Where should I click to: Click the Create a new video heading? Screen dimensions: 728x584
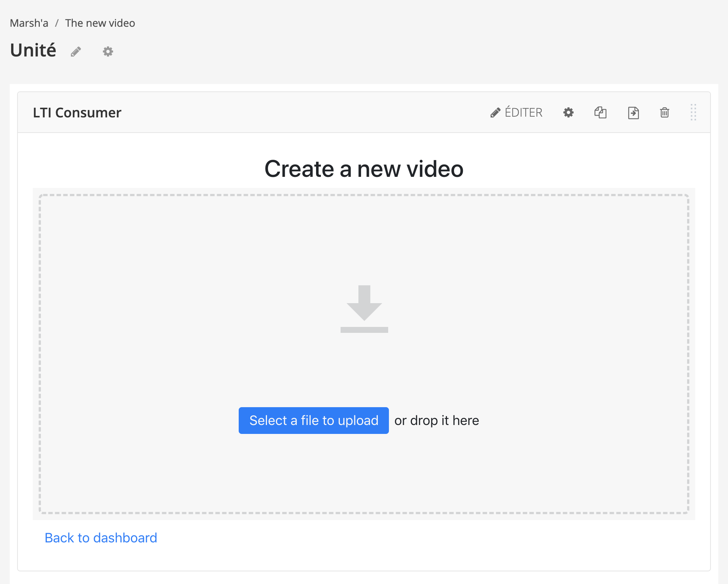tap(364, 169)
